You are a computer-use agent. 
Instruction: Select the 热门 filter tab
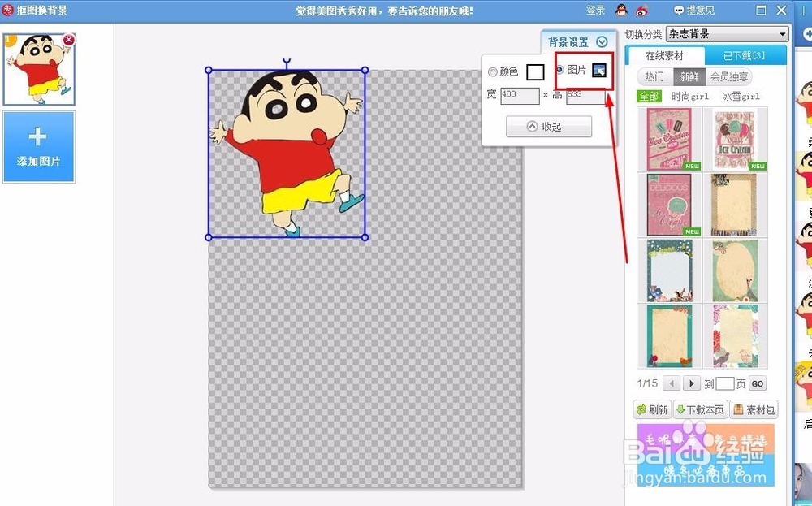(x=654, y=76)
